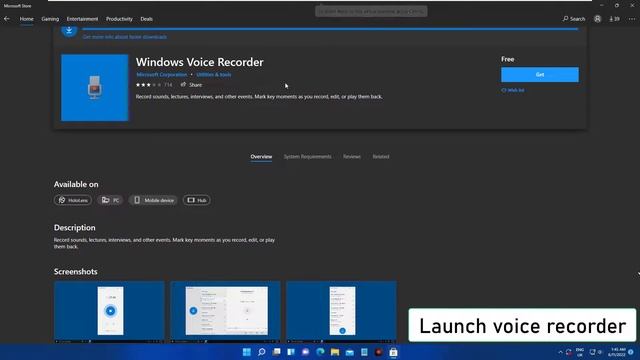Open File Explorer from the taskbar
The image size is (640, 360).
[335, 352]
